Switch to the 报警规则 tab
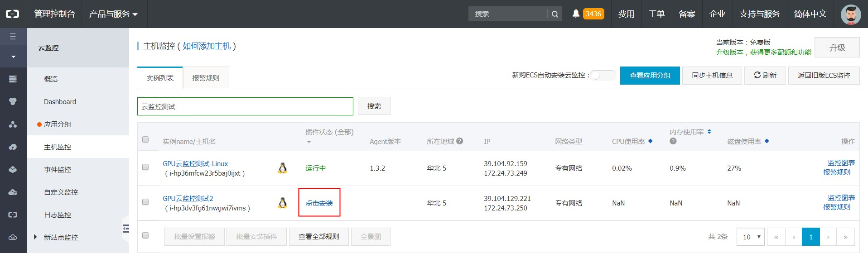Screen dimensions: 868x253 [206, 78]
